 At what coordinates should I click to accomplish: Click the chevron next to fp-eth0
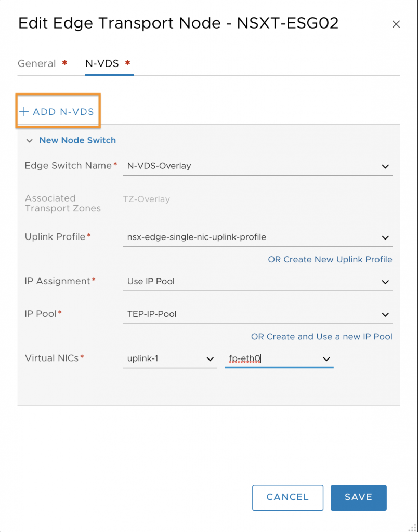[x=326, y=359]
